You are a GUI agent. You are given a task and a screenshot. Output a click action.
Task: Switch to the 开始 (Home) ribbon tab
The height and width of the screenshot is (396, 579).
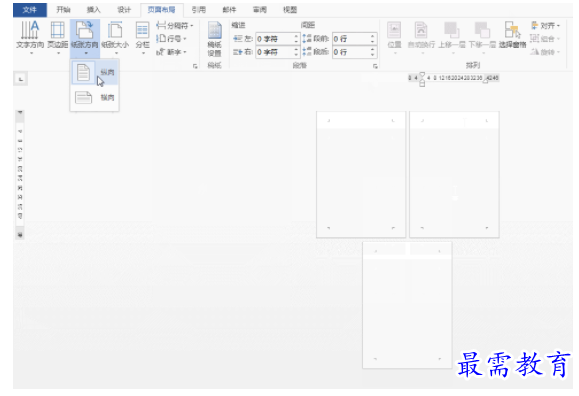[x=63, y=10]
